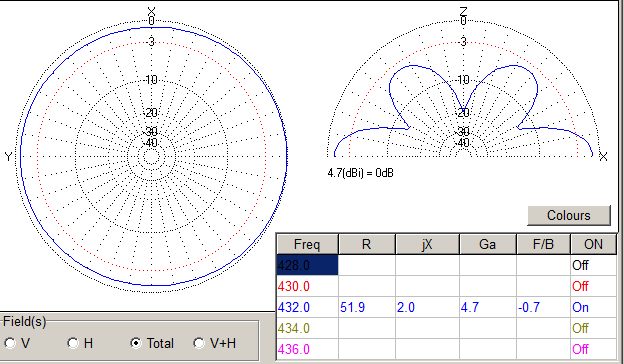Select the 428.0 frequency cell
624x364 pixels.
[x=307, y=265]
